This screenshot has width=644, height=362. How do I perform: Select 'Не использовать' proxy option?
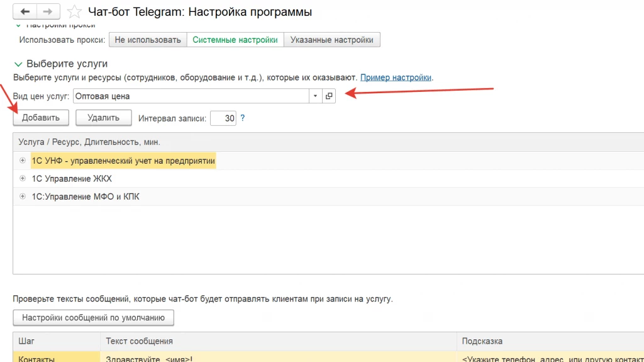[x=148, y=40]
